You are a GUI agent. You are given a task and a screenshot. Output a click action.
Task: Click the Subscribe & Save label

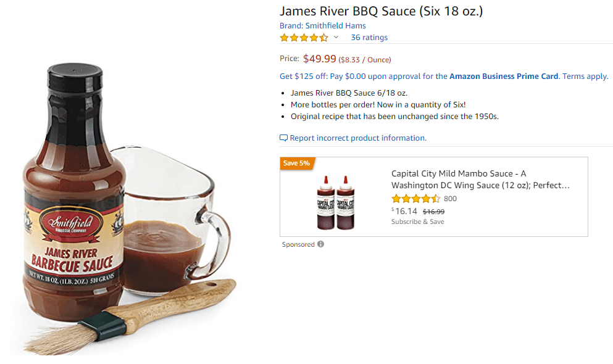pos(417,222)
